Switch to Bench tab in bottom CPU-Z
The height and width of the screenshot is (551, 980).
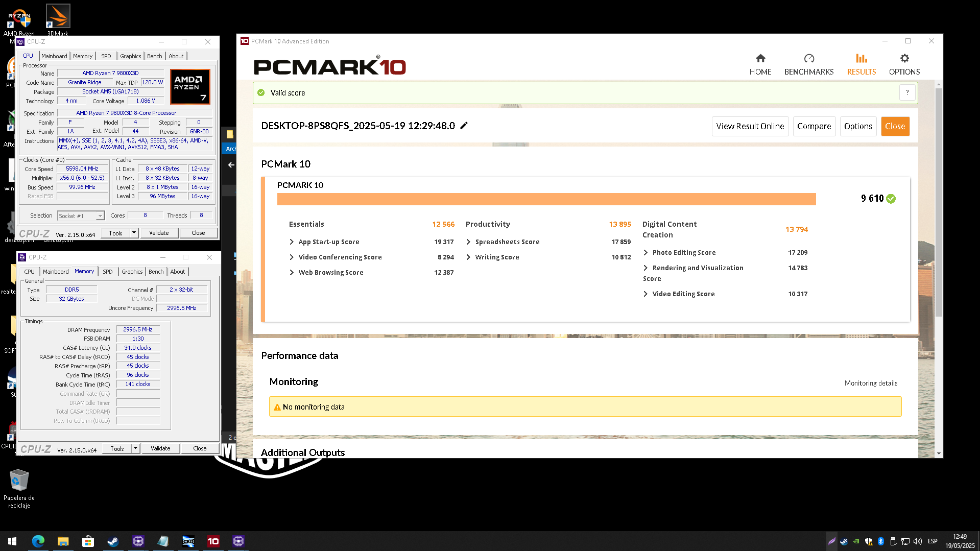[x=156, y=272]
